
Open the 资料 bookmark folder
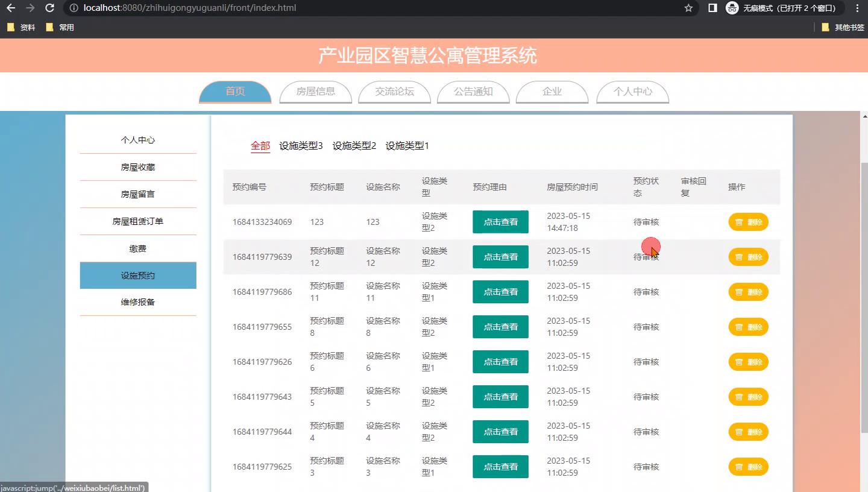pyautogui.click(x=21, y=27)
